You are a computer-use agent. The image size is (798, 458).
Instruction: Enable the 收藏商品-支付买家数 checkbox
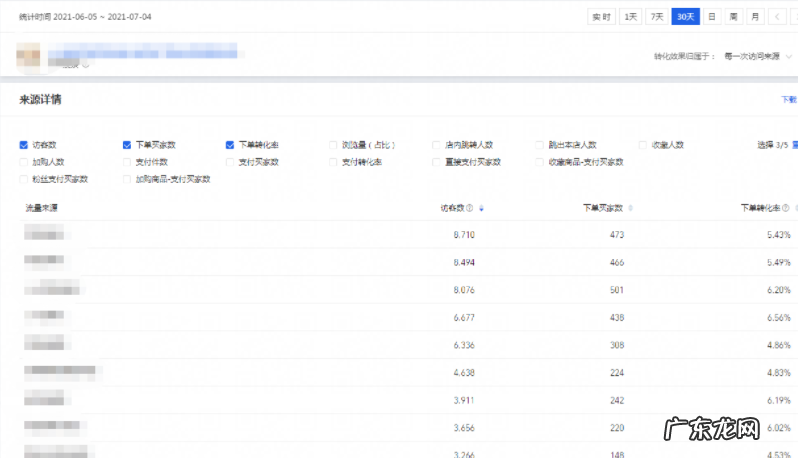tap(539, 162)
